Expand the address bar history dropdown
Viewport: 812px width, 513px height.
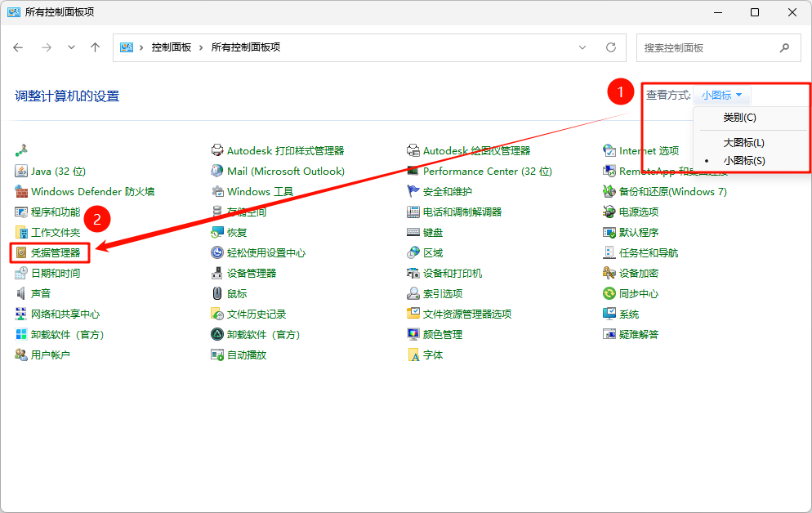(583, 47)
